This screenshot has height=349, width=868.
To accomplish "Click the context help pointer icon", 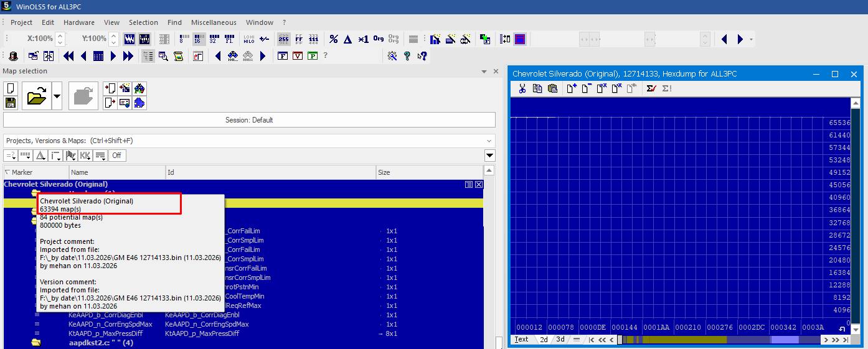I will [422, 56].
